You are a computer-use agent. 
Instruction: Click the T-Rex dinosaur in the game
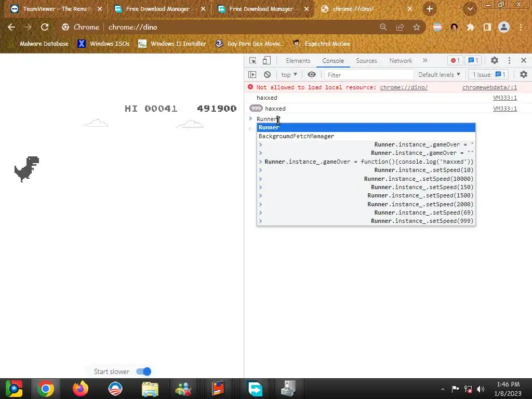(27, 169)
